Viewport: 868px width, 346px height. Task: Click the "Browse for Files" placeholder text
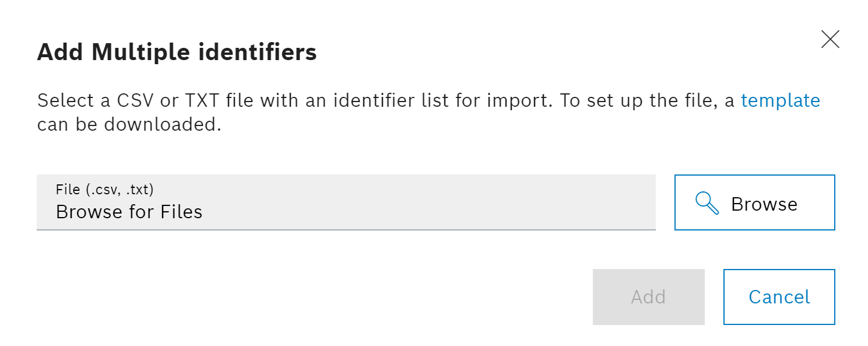[x=129, y=212]
